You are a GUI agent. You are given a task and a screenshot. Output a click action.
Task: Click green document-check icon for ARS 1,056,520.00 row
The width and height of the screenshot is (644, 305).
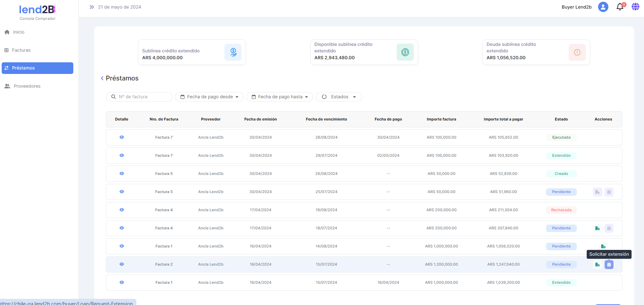pyautogui.click(x=603, y=246)
